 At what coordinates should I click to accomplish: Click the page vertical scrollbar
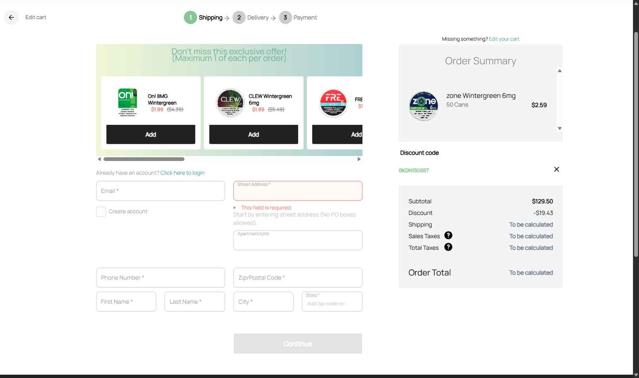pyautogui.click(x=636, y=145)
